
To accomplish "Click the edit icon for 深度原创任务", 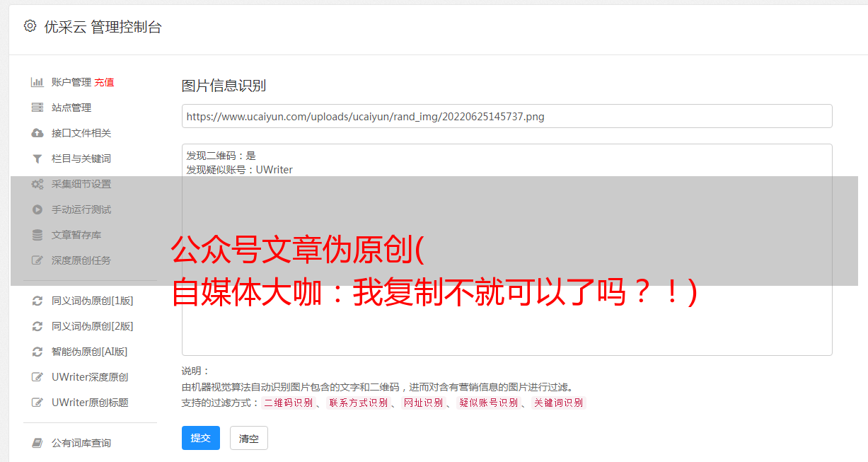I will 37,260.
